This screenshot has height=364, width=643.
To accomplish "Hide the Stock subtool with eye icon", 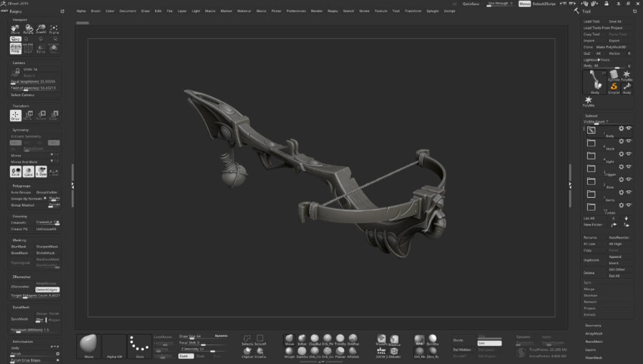I will [x=629, y=141].
